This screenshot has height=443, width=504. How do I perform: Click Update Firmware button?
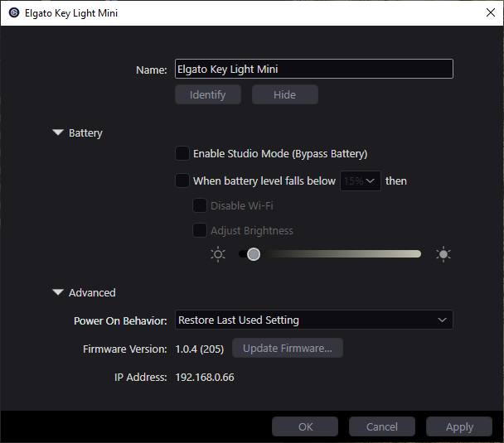click(288, 348)
